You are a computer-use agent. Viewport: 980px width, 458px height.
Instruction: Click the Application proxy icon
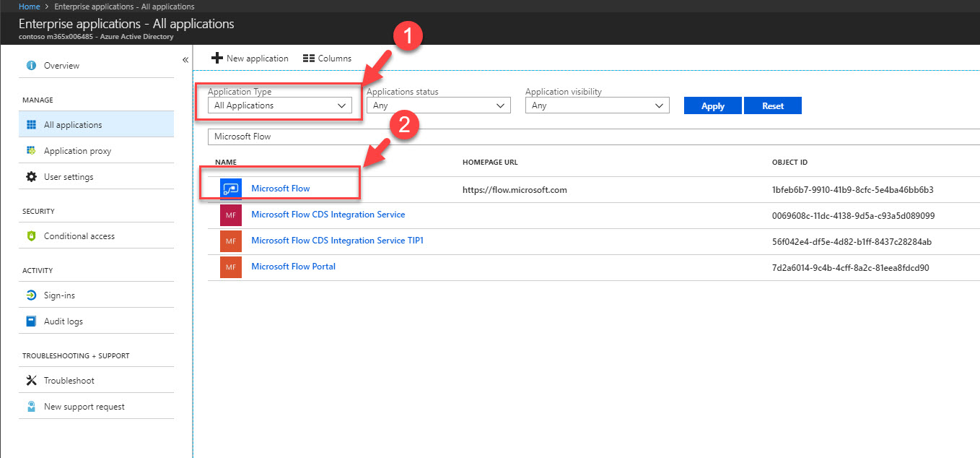click(x=31, y=151)
